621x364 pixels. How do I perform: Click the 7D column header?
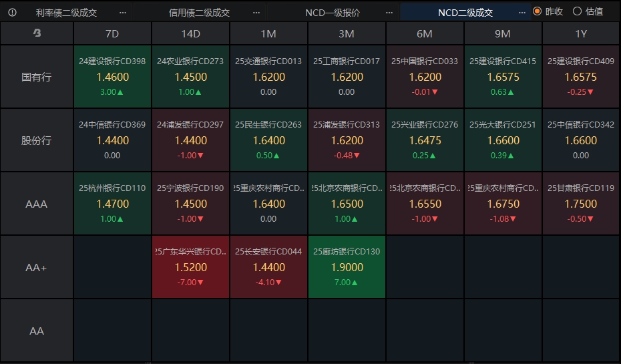(112, 33)
